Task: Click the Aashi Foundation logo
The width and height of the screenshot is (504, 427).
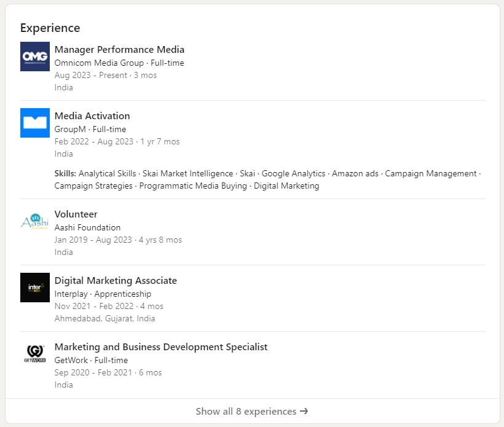Action: (35, 221)
